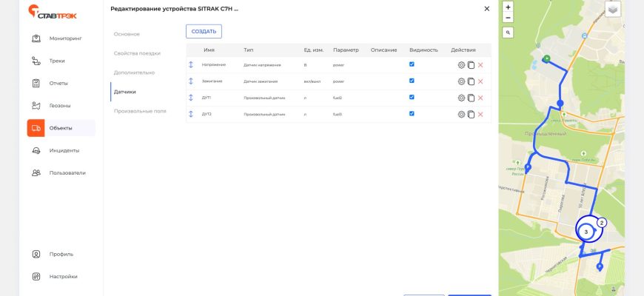Open settings gear for Напряжение sensor

pos(461,65)
